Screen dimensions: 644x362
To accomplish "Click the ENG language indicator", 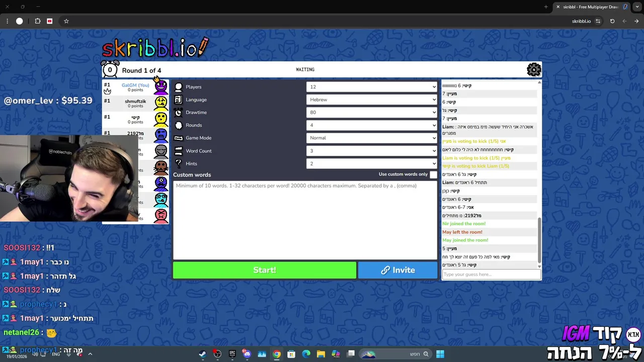I will pos(56,354).
